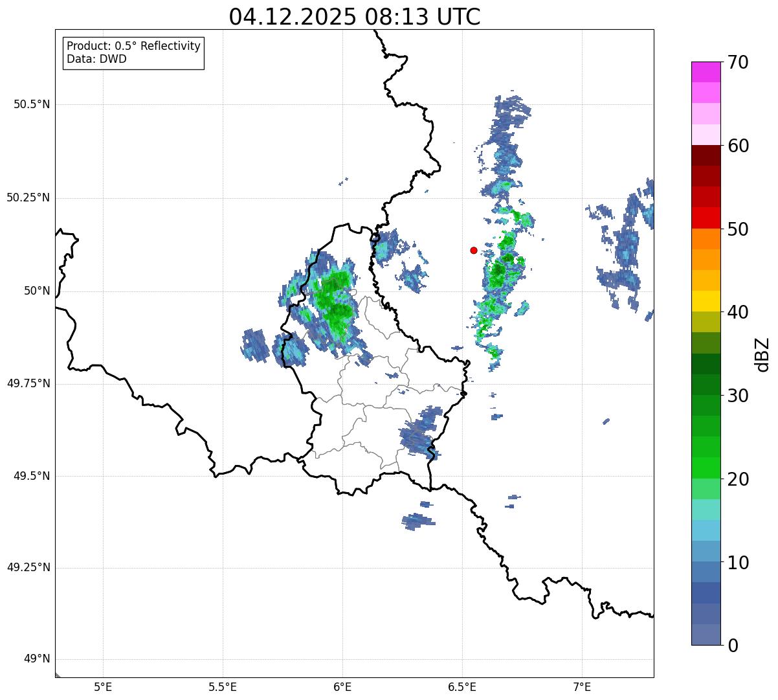
Task: Click the red station marker dot
Action: 474,250
